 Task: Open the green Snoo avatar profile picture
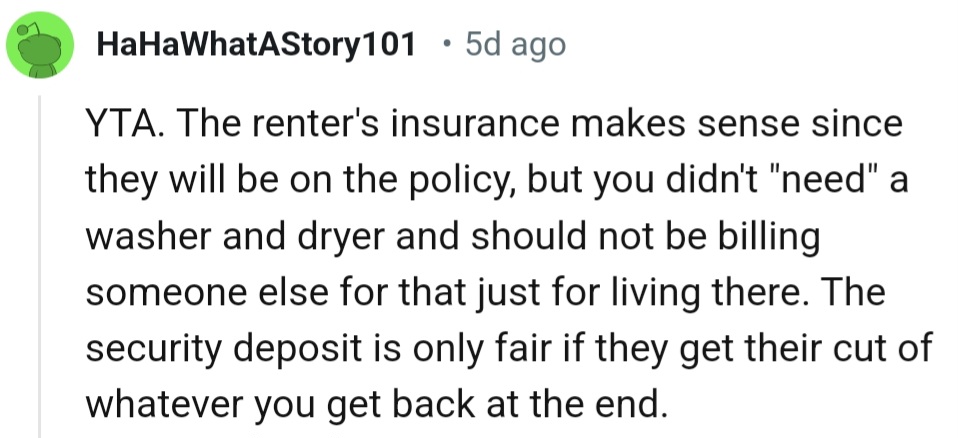40,45
